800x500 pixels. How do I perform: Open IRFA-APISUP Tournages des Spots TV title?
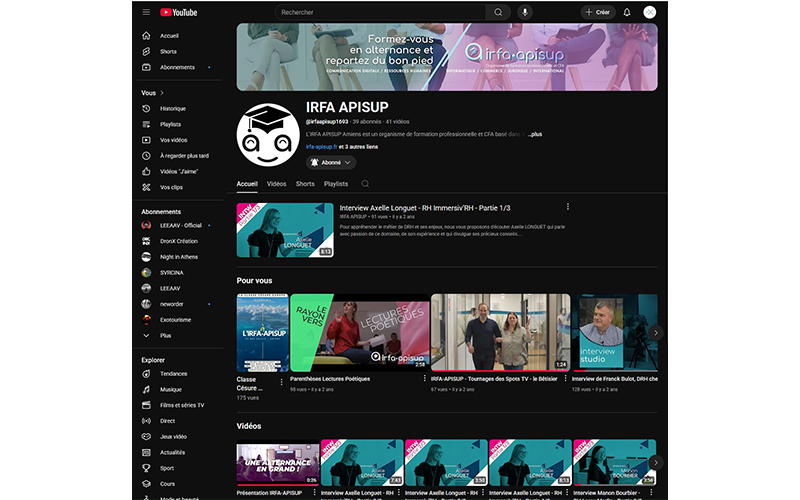tap(494, 379)
